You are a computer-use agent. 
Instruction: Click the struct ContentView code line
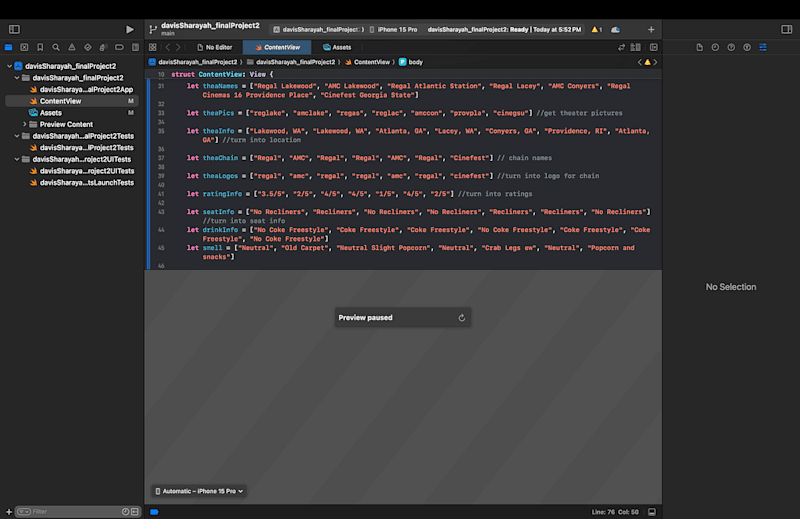(x=222, y=75)
